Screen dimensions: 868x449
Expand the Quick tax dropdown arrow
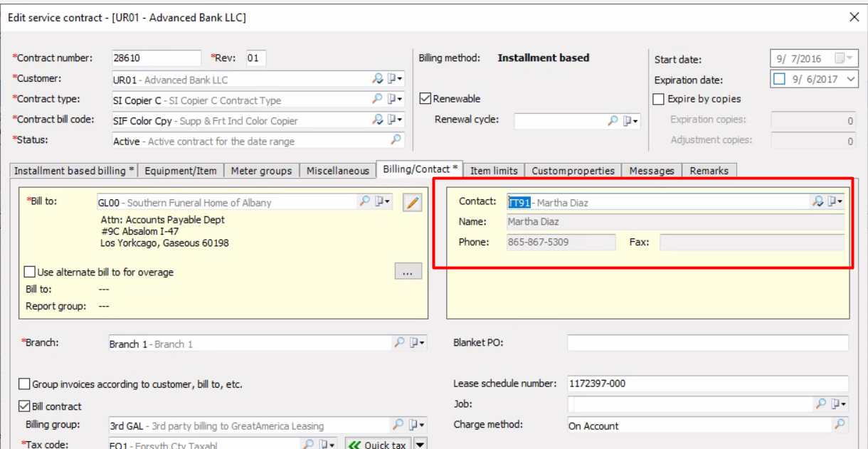[x=419, y=445]
